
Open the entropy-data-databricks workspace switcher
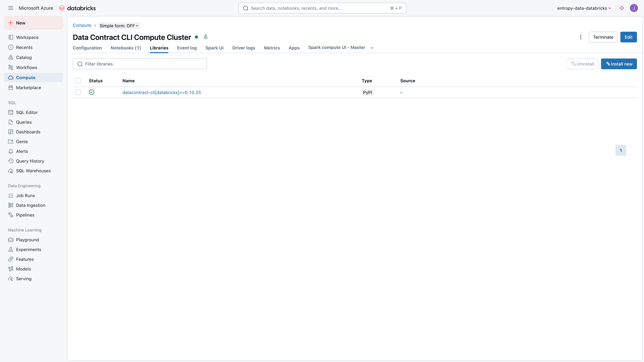(584, 8)
